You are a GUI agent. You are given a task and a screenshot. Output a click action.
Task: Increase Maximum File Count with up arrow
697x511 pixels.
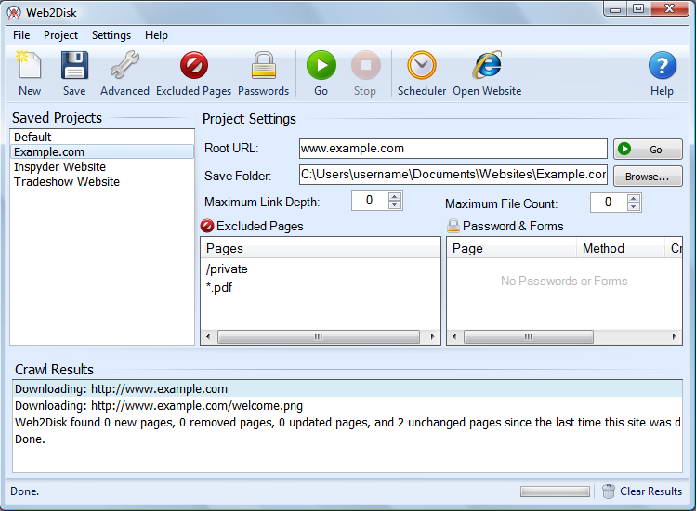click(633, 198)
